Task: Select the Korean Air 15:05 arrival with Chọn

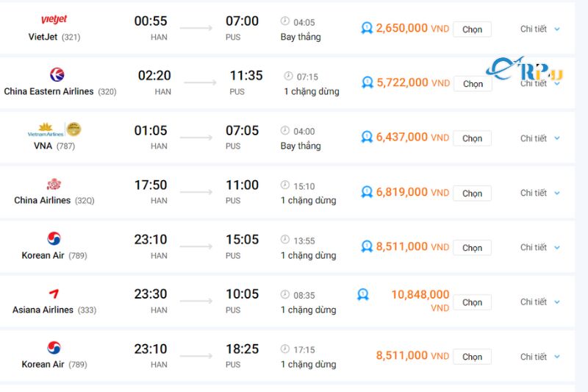Action: pyautogui.click(x=472, y=248)
